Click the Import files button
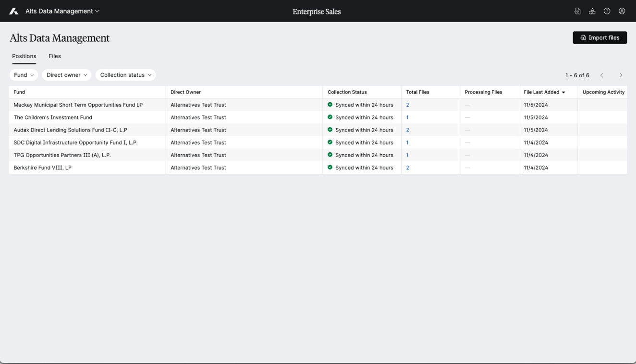The height and width of the screenshot is (364, 636). click(x=599, y=37)
